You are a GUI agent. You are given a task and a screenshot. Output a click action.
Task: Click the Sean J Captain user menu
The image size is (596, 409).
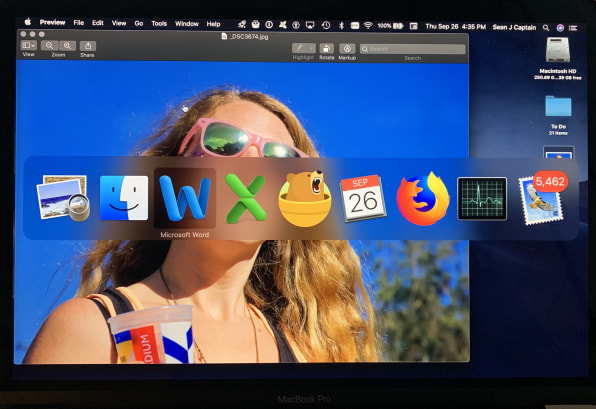[514, 27]
